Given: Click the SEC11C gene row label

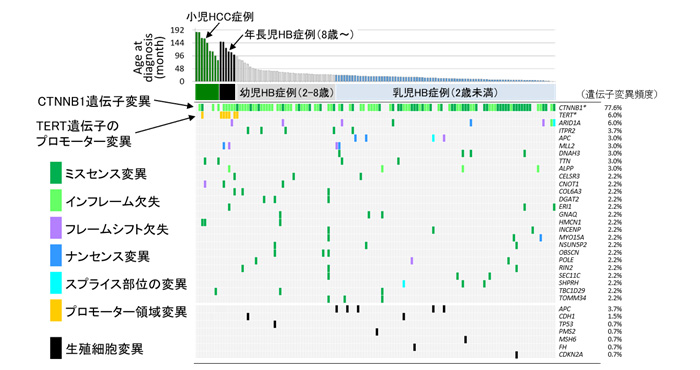Looking at the screenshot, I should tap(570, 275).
